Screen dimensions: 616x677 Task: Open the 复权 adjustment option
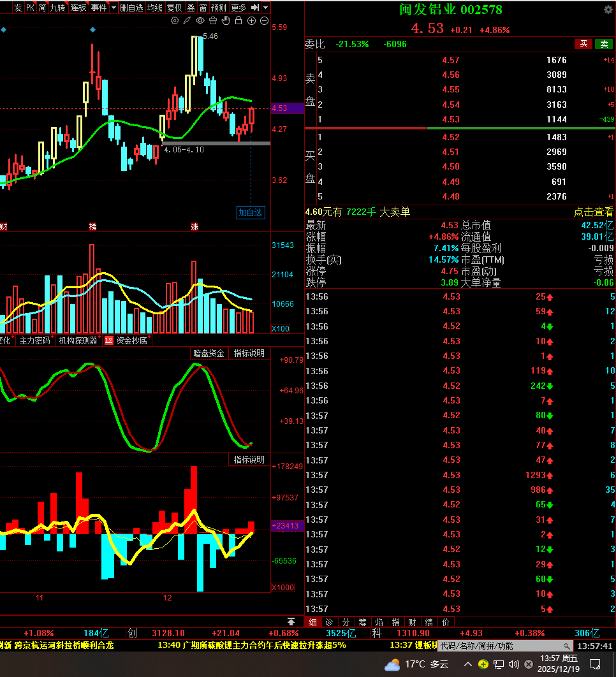click(x=175, y=8)
